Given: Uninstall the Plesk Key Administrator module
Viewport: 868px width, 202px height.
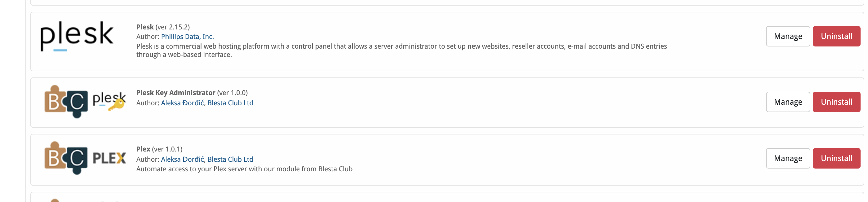Looking at the screenshot, I should click(x=836, y=102).
